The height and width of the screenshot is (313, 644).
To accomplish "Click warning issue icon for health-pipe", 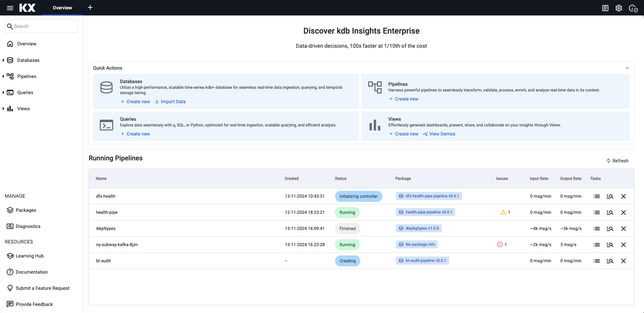I will click(503, 212).
